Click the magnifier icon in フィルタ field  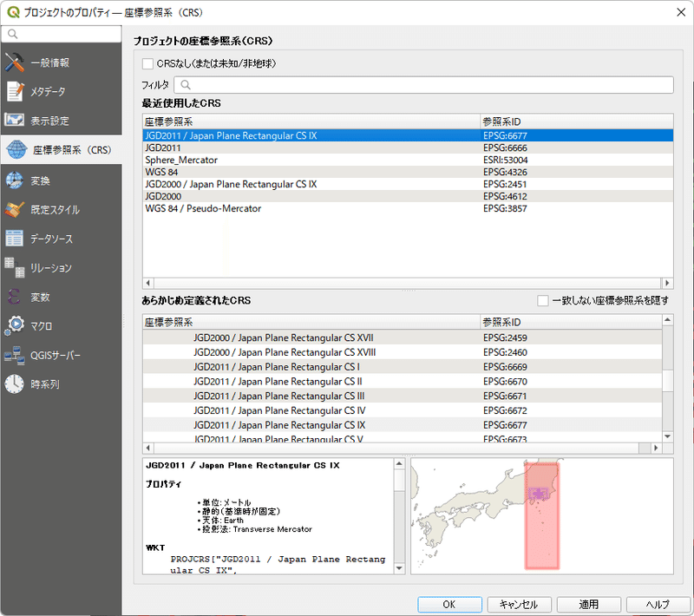click(x=186, y=84)
